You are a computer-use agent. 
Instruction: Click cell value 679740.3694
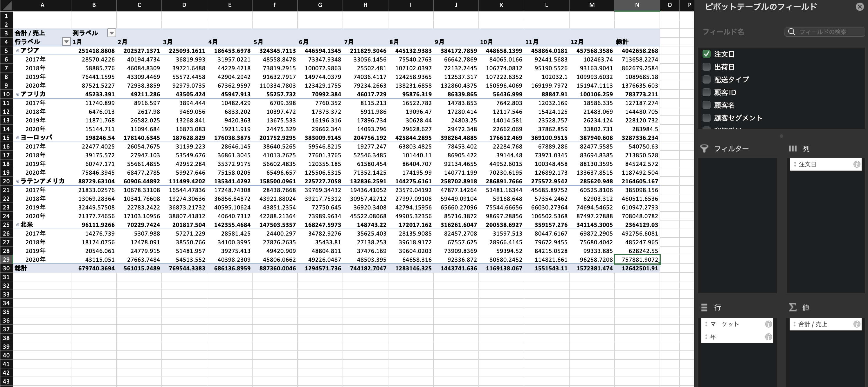pyautogui.click(x=94, y=268)
